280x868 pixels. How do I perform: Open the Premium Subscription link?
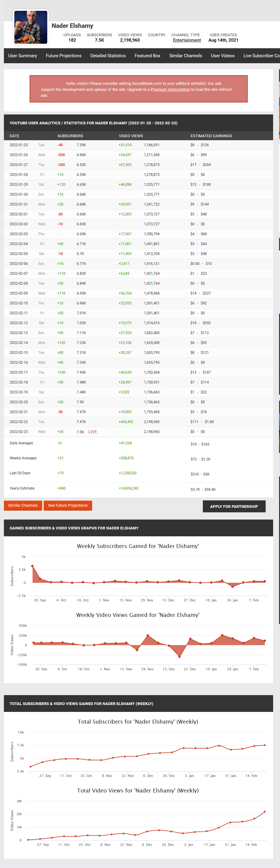(x=170, y=89)
